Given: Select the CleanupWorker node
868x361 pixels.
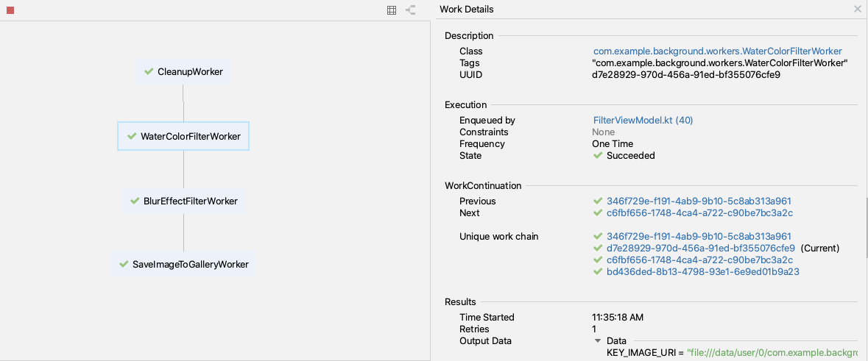Looking at the screenshot, I should 183,72.
